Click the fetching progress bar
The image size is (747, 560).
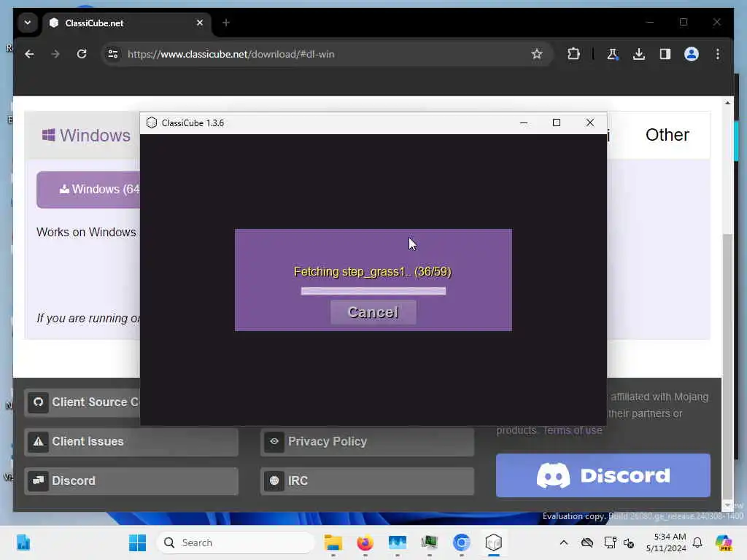tap(373, 291)
